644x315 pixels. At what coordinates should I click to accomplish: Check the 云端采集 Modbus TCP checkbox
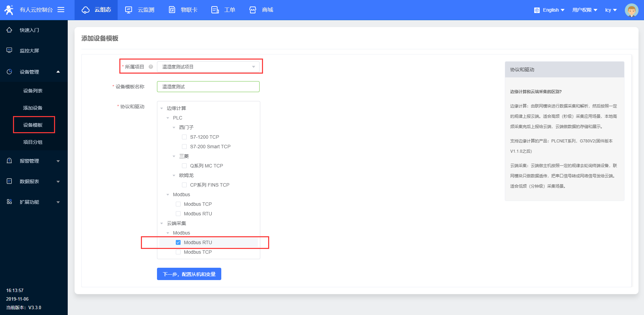(178, 252)
